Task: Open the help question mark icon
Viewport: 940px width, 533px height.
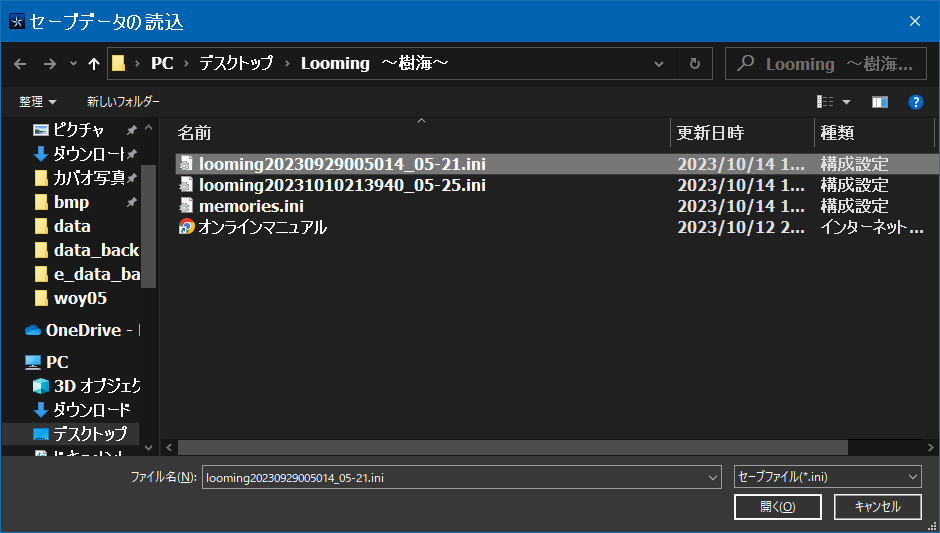Action: click(x=915, y=102)
